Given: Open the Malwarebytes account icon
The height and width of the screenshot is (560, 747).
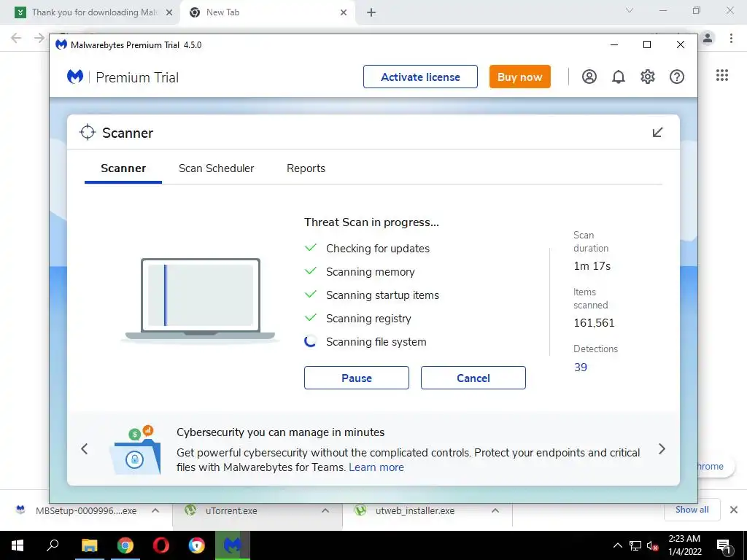Looking at the screenshot, I should [589, 77].
